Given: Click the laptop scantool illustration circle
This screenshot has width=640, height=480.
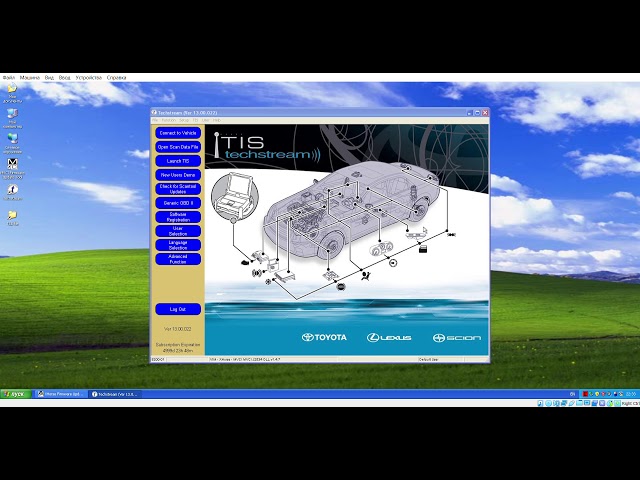Looking at the screenshot, I should (x=235, y=196).
